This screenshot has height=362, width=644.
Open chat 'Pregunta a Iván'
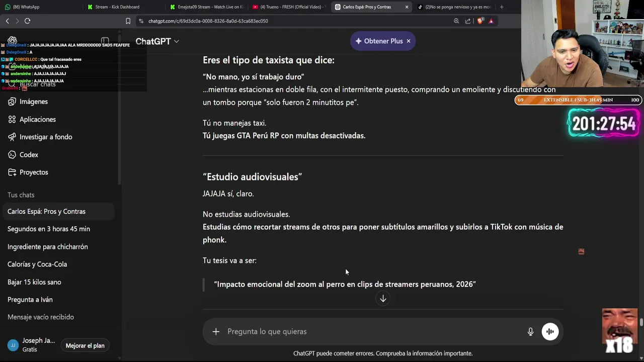pyautogui.click(x=59, y=300)
